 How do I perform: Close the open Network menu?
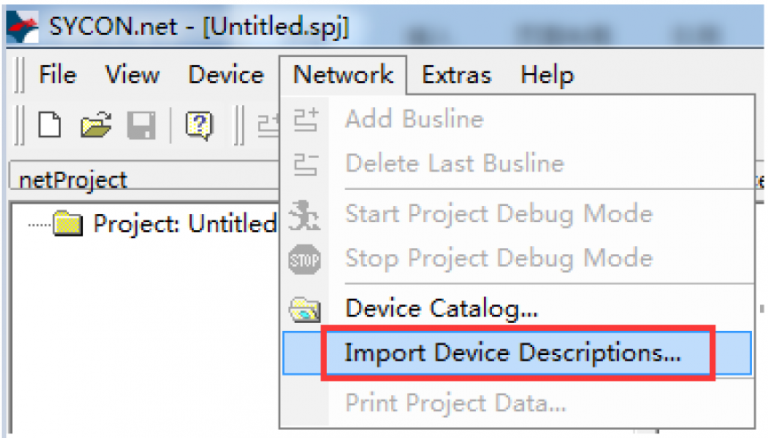click(343, 75)
